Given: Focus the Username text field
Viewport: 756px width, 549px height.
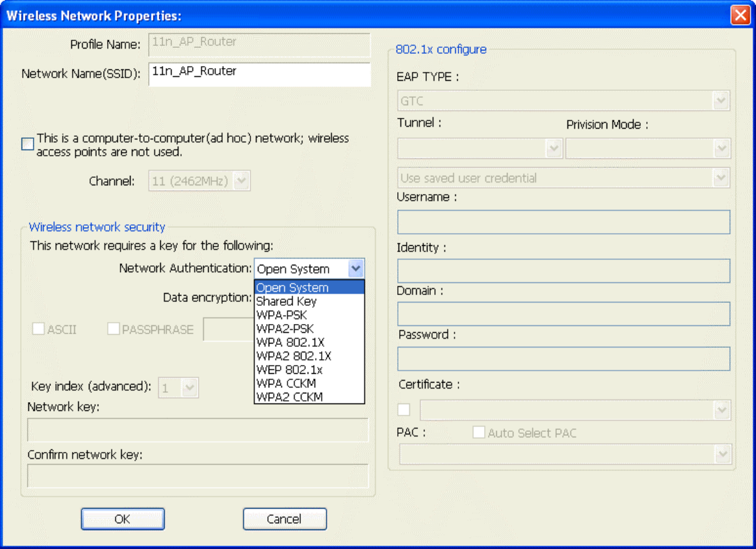Looking at the screenshot, I should (x=563, y=222).
